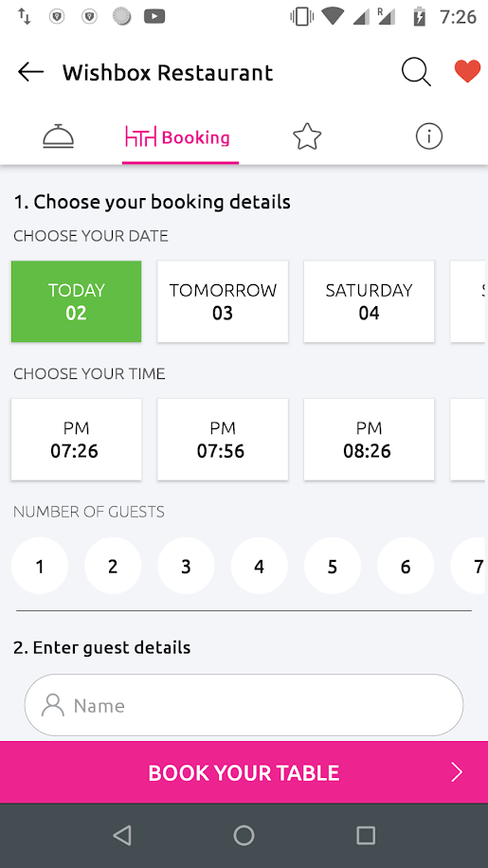The height and width of the screenshot is (868, 488).
Task: Switch to the Booking tab
Action: 178,136
